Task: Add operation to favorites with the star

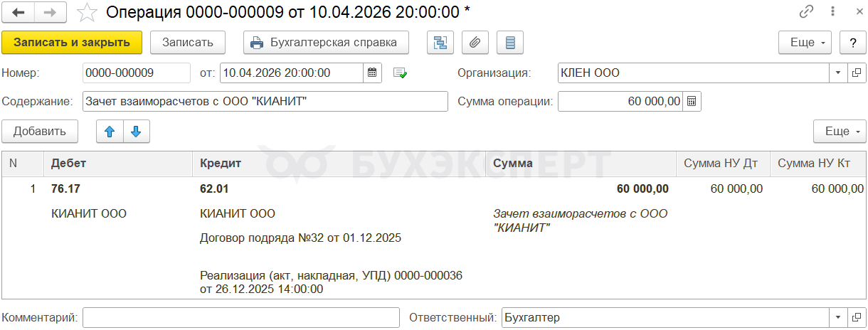Action: pyautogui.click(x=87, y=12)
